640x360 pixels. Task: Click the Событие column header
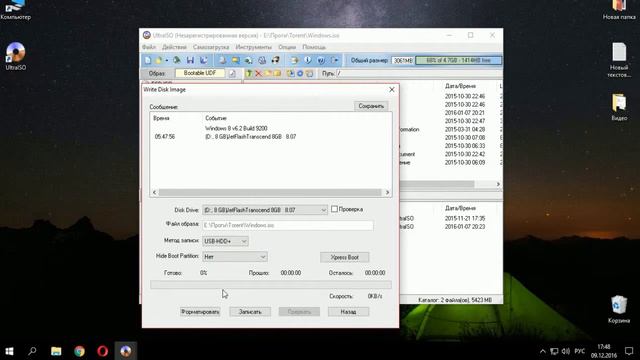[216, 118]
